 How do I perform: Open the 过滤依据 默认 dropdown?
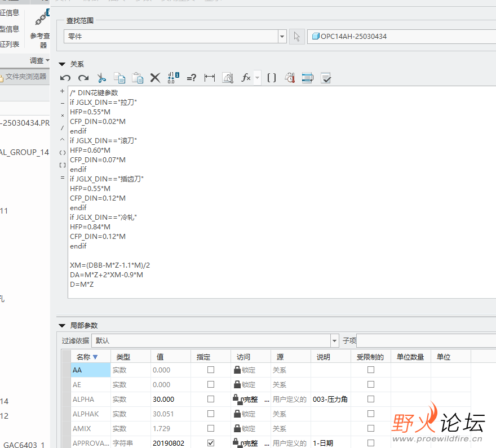pyautogui.click(x=334, y=340)
